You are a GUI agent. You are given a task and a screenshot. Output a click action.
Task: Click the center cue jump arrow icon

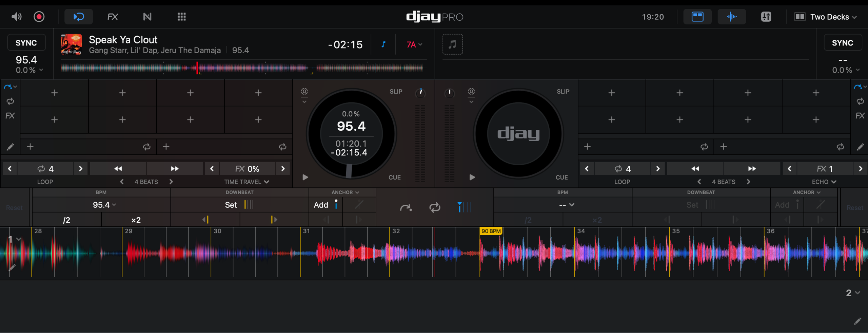click(x=406, y=207)
